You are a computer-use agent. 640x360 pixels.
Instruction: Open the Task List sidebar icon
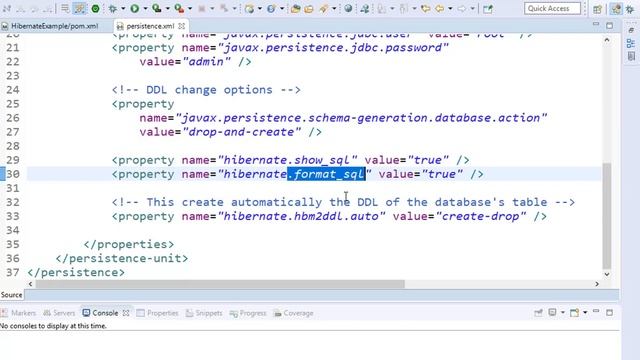coord(631,56)
